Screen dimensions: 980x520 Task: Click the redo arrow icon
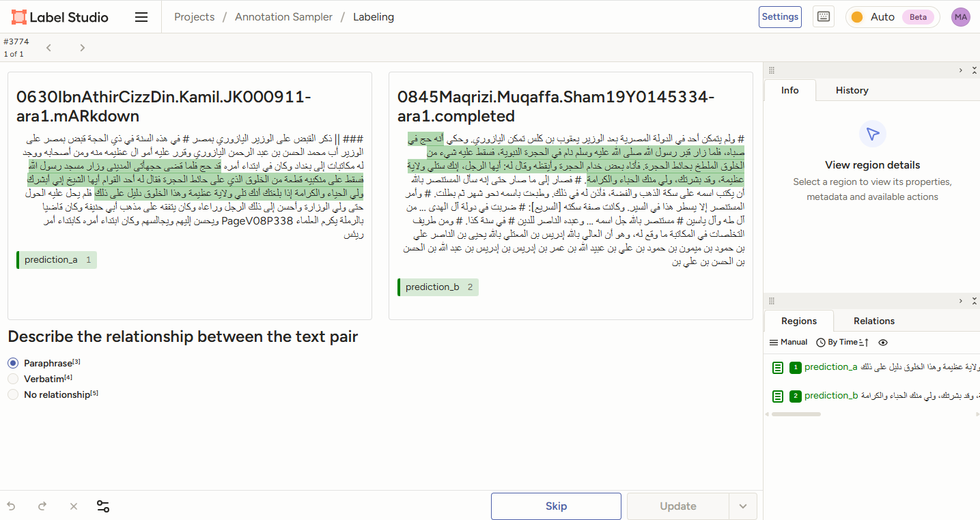coord(42,506)
